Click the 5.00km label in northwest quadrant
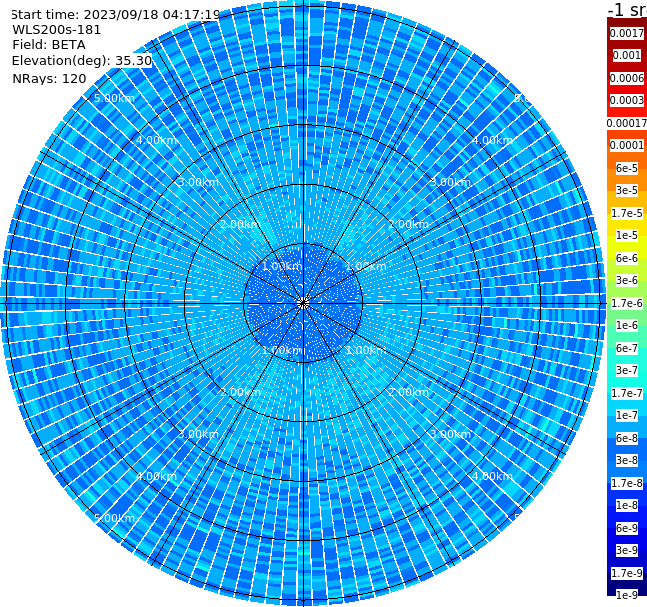Screen dimensions: 647x607 114,98
